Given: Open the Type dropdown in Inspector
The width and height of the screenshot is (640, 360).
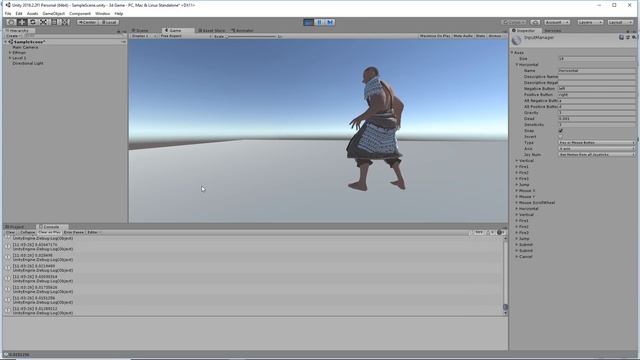Looking at the screenshot, I should point(597,143).
